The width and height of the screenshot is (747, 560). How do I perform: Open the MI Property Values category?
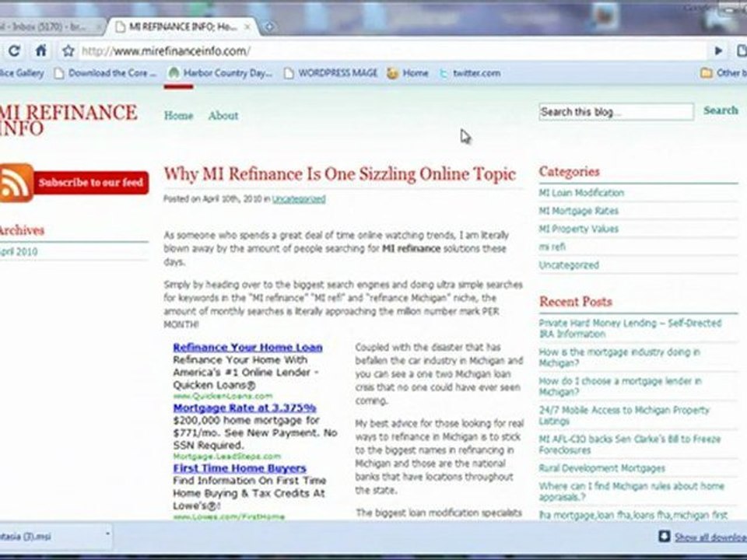click(x=578, y=229)
